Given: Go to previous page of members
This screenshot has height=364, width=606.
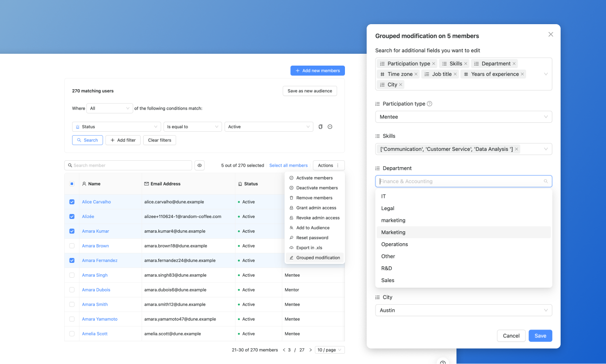Looking at the screenshot, I should coord(284,350).
